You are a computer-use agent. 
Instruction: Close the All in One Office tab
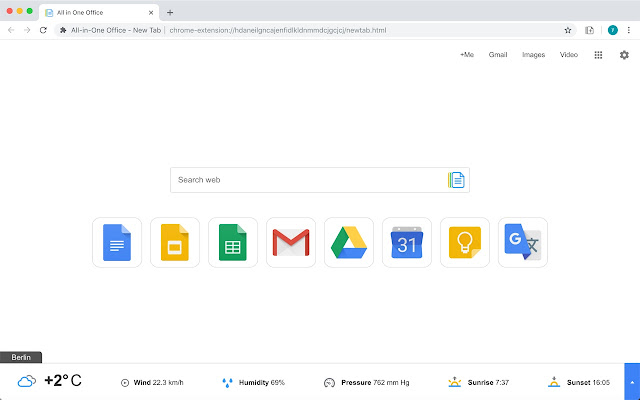[x=151, y=13]
